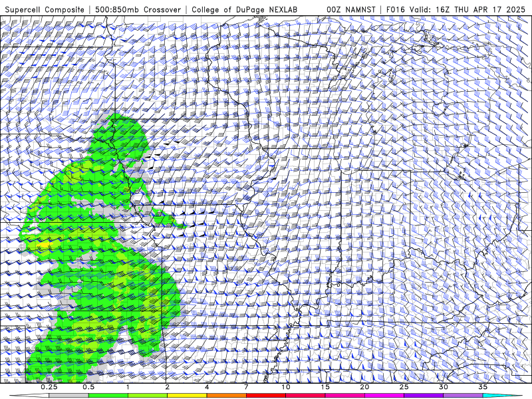Pick the yellow legend color segment

[x=187, y=396]
